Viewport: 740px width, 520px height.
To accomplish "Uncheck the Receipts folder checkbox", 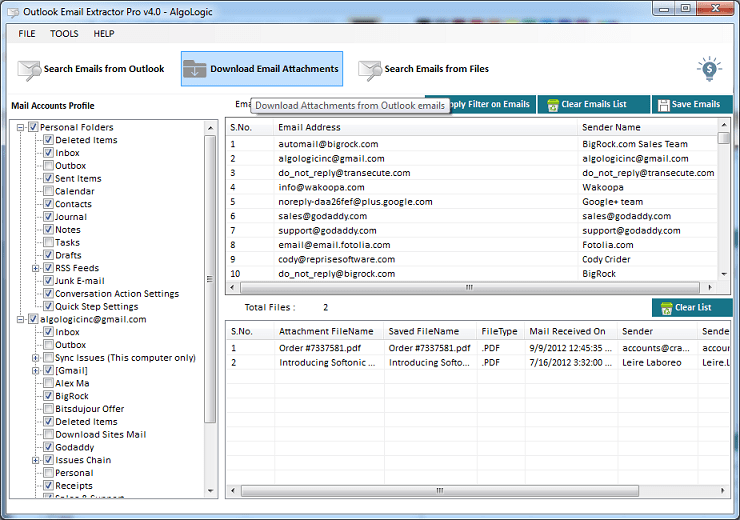I will [x=48, y=485].
